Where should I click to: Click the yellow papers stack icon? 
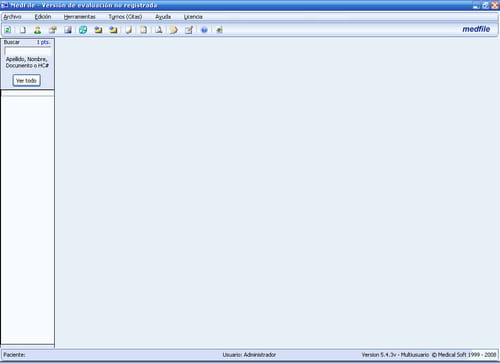(174, 30)
